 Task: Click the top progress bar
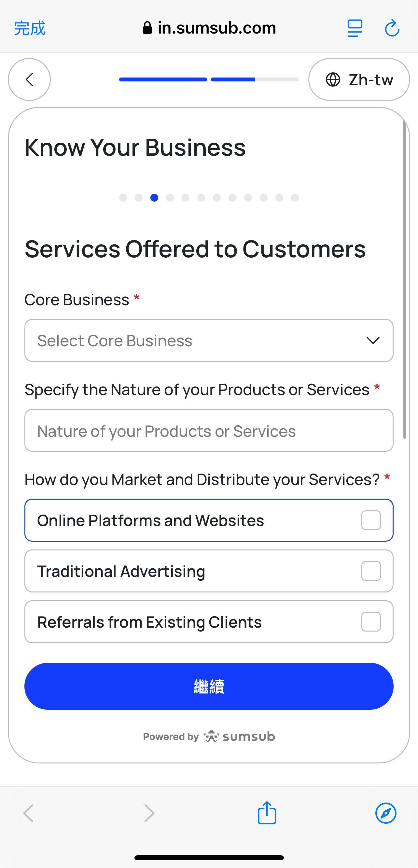pyautogui.click(x=208, y=79)
